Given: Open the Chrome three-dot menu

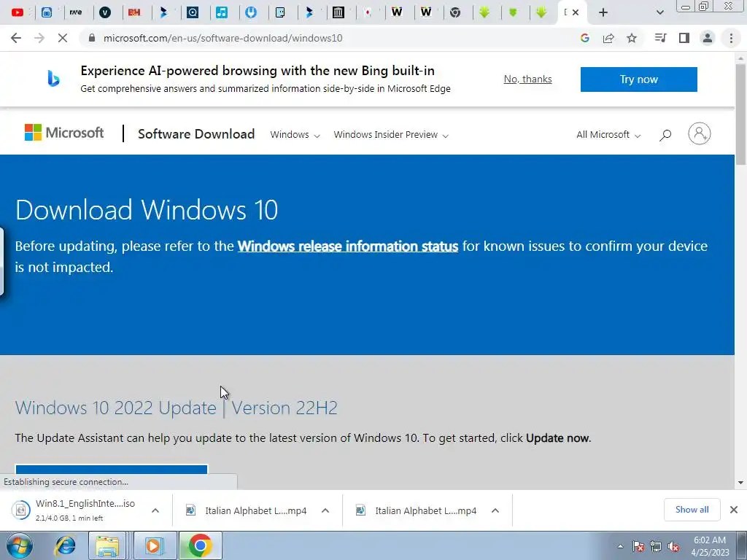Looking at the screenshot, I should pyautogui.click(x=731, y=38).
